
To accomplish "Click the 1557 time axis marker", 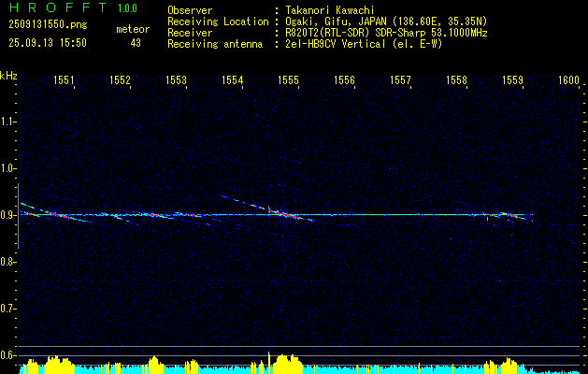I will point(400,80).
